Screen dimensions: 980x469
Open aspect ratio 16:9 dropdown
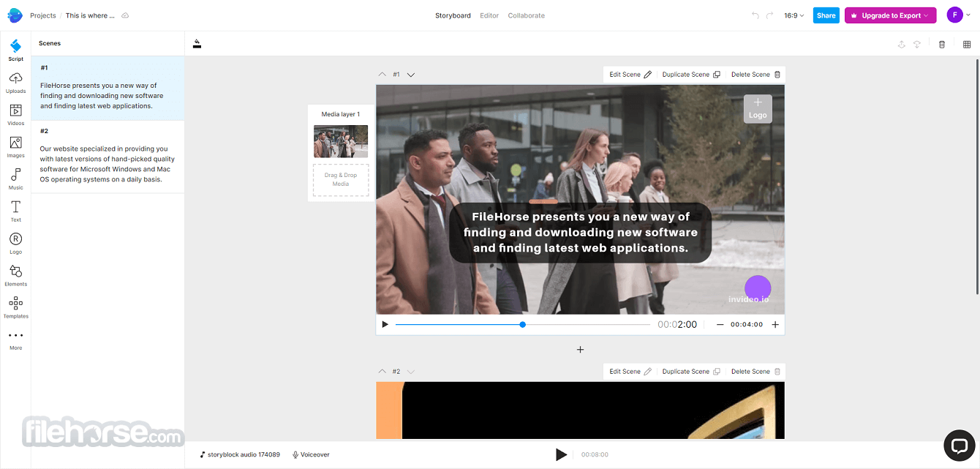click(794, 15)
